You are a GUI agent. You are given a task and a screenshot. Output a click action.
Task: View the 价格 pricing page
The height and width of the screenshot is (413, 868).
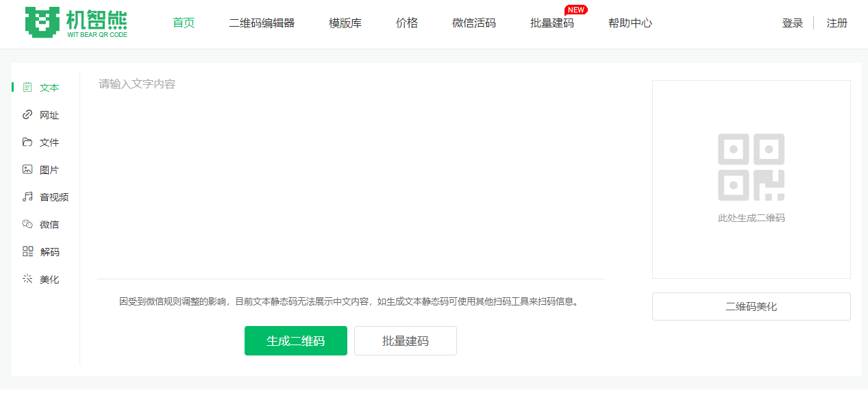[406, 22]
